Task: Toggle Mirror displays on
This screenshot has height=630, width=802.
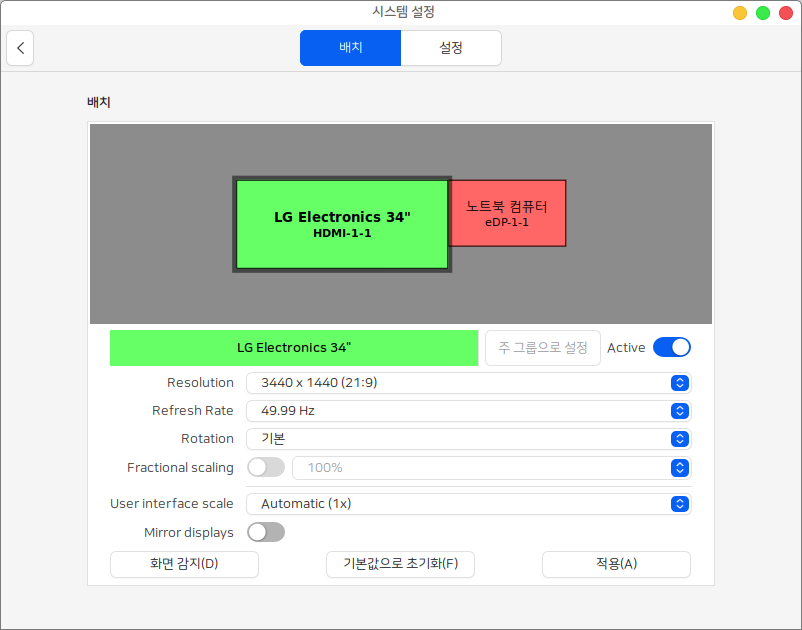Action: point(266,532)
